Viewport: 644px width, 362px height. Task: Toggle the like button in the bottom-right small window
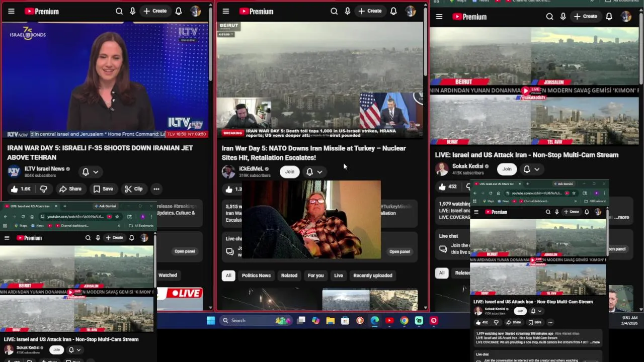tap(482, 322)
